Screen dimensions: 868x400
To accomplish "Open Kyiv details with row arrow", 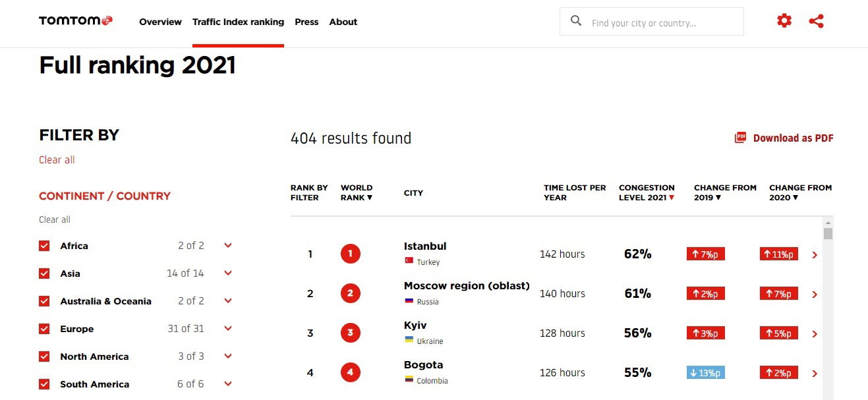I will point(815,334).
